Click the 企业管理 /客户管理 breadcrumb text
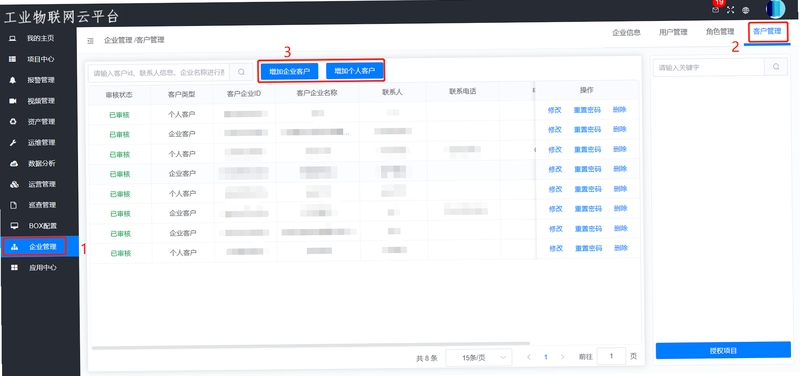800x376 pixels. 134,40
